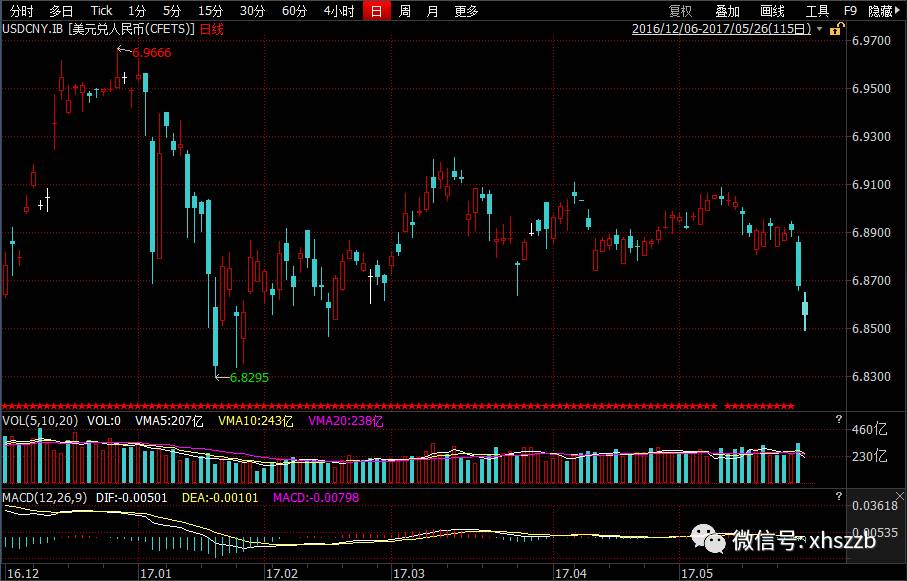Image resolution: width=907 pixels, height=581 pixels.
Task: Toggle the 隐藏 hide panel option
Action: click(x=881, y=11)
